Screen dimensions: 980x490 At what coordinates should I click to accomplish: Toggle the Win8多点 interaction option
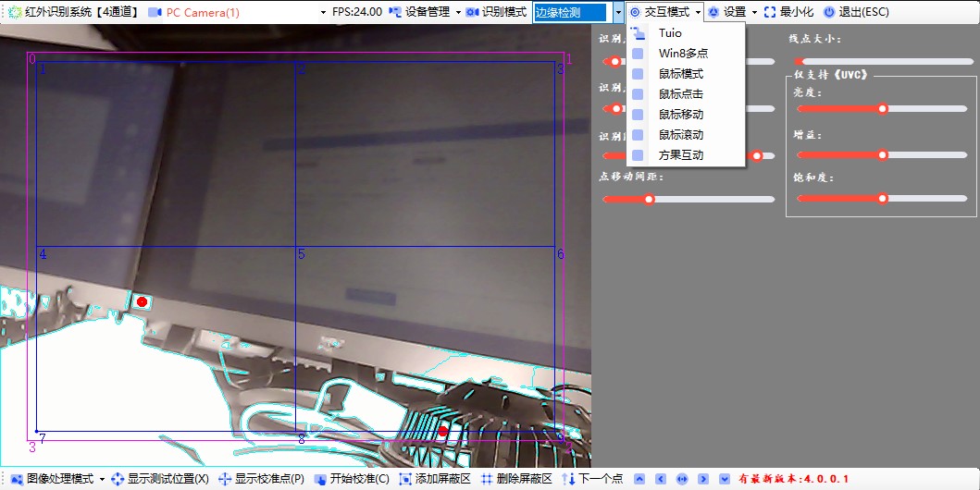point(638,53)
